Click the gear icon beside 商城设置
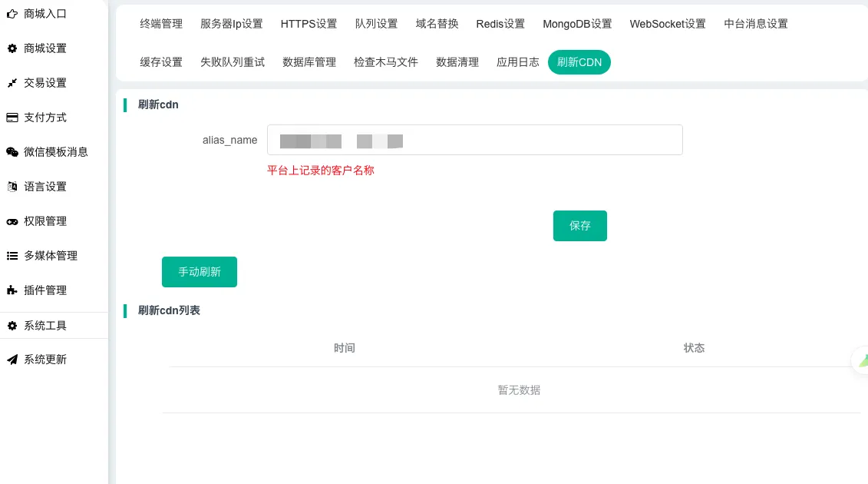 12,48
